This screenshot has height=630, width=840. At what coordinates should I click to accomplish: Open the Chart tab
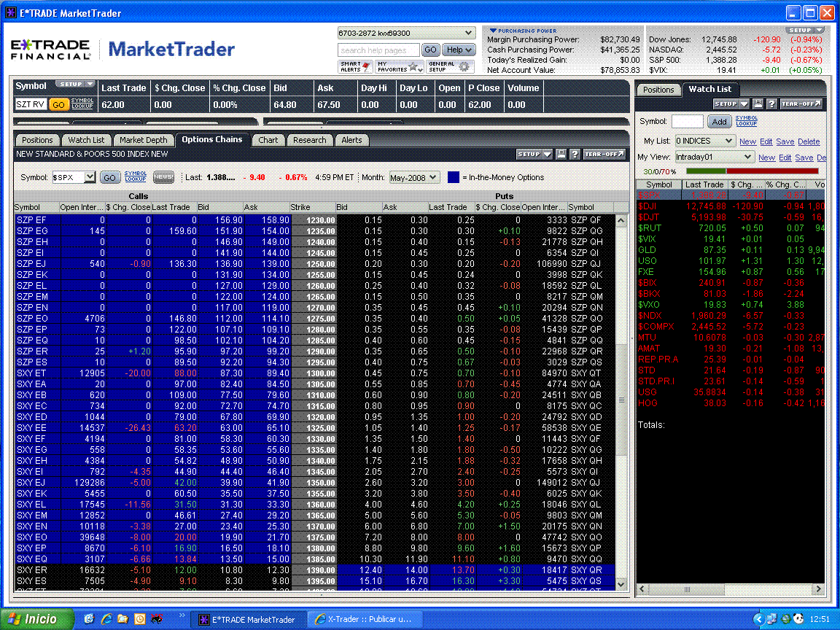coord(268,140)
